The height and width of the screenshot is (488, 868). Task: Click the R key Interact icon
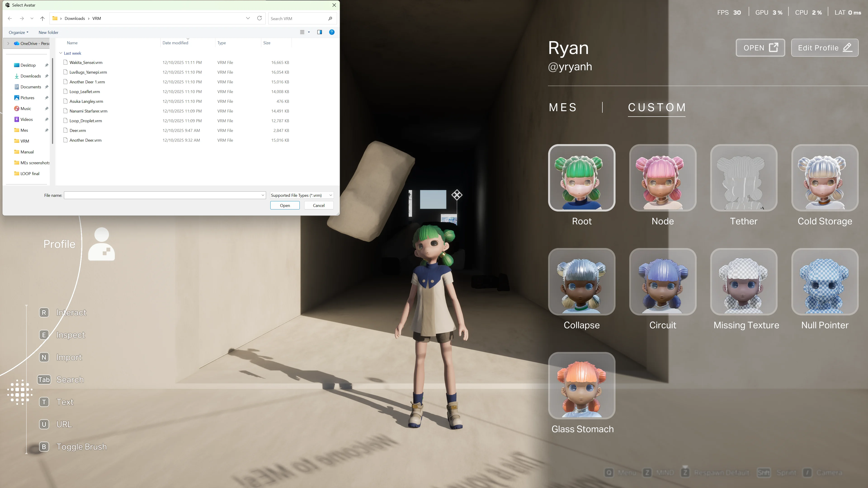44,312
